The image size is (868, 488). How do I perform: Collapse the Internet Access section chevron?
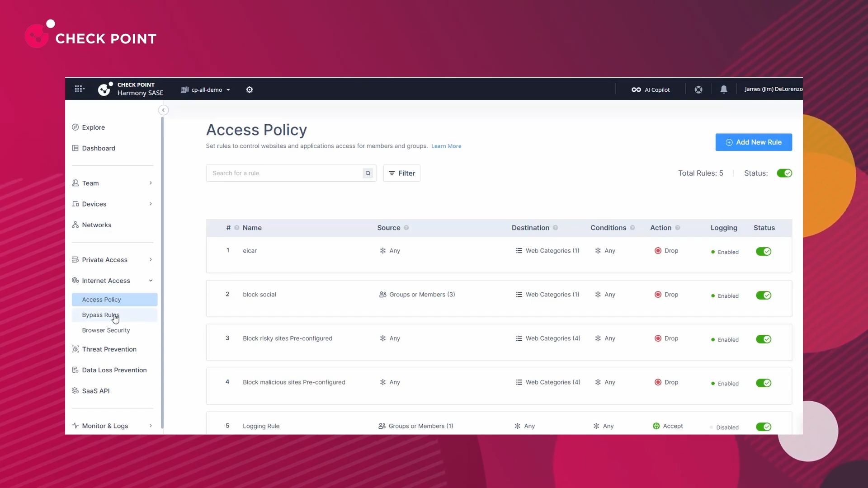(x=151, y=281)
